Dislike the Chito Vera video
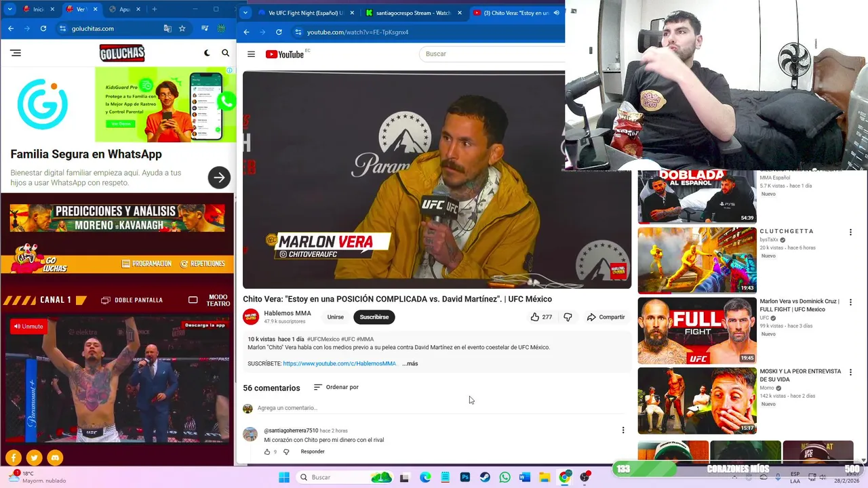 [568, 317]
